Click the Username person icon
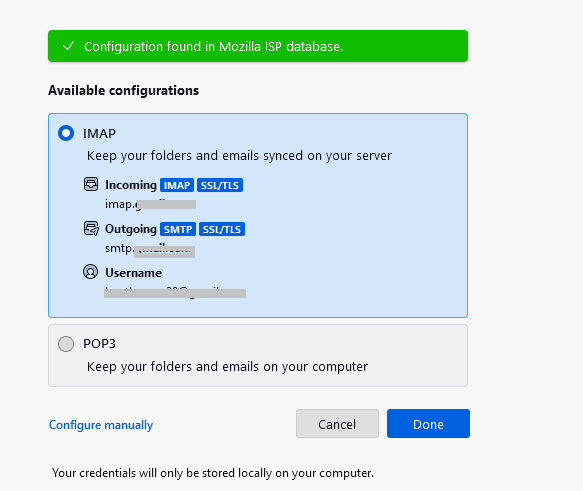The image size is (583, 491). coord(90,272)
